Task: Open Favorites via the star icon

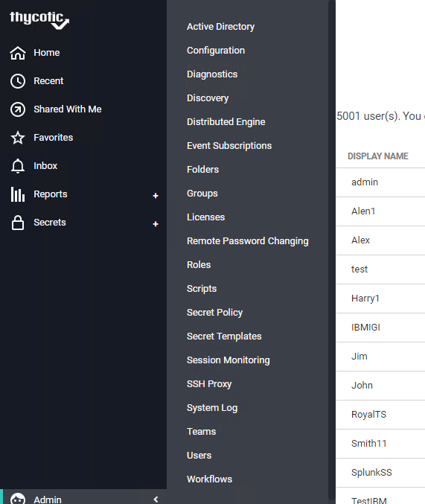Action: [x=18, y=138]
